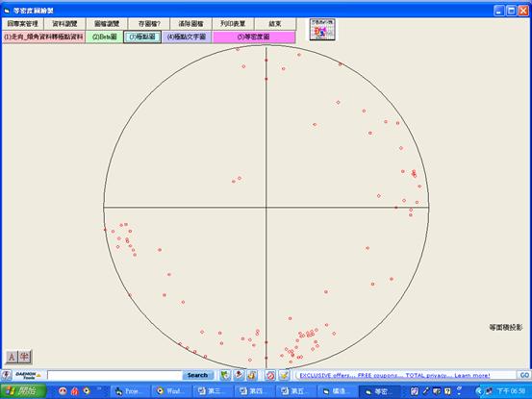The height and width of the screenshot is (399, 532).
Task: Click the red-hat figure toolbar icon
Action: click(x=240, y=375)
